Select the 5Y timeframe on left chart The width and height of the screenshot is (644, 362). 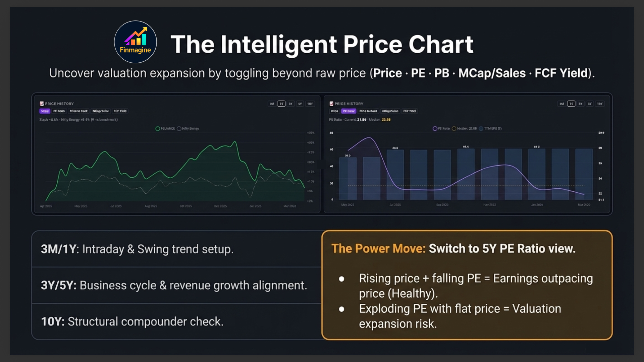pyautogui.click(x=300, y=104)
